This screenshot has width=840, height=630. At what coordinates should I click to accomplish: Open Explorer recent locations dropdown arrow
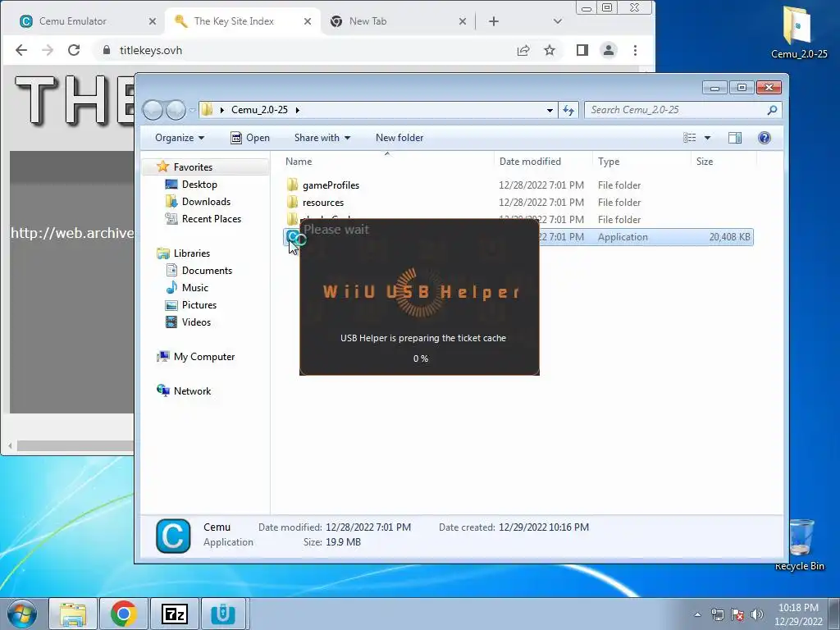[192, 111]
